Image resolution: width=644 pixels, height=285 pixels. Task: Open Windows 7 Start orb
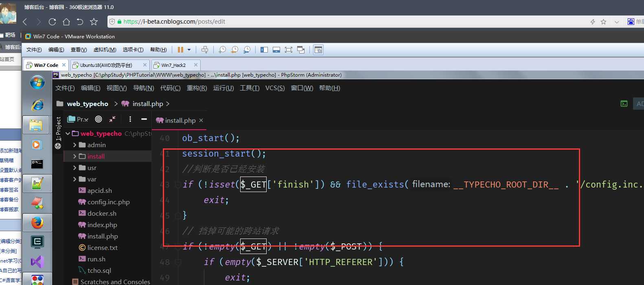(37, 82)
